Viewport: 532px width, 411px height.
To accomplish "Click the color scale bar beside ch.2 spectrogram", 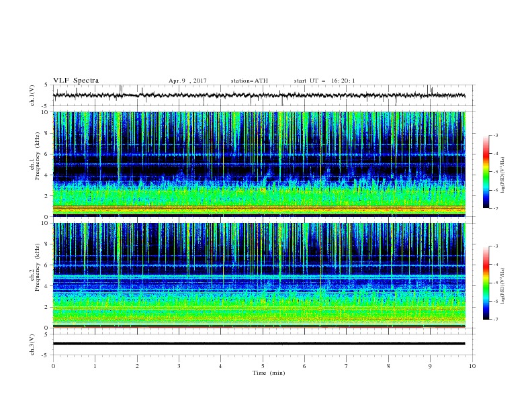I will (486, 283).
